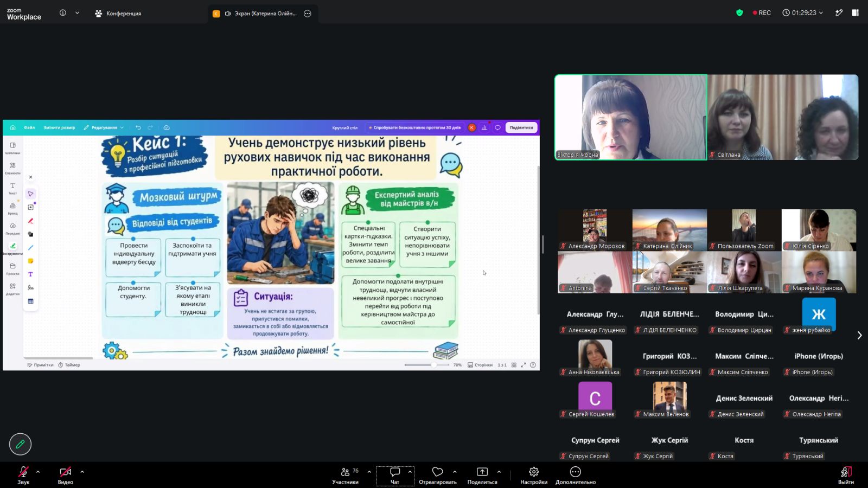
Task: Choose the blue line tool in Canva
Action: 30,247
